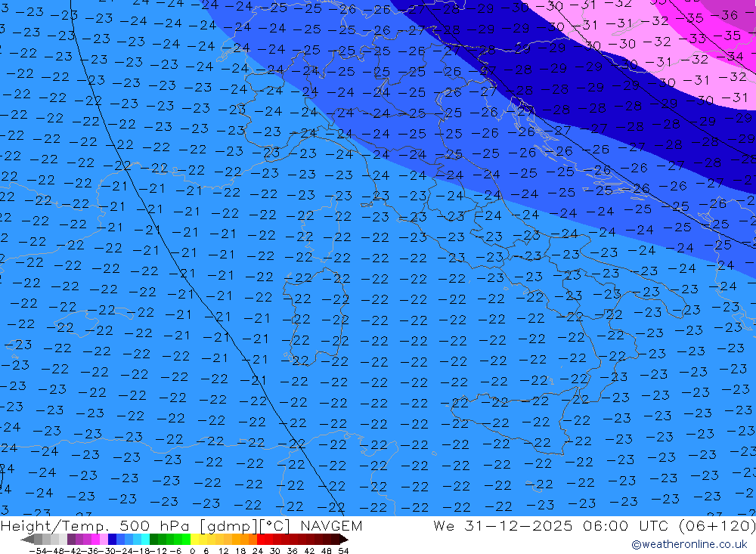Viewport: 756px width, 554px height.
Task: Click the We 31-12-2025 06:00 UTC date label
Action: click(x=551, y=526)
